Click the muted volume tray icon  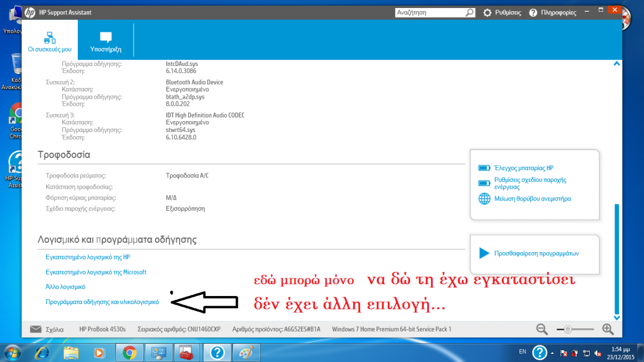(597, 353)
